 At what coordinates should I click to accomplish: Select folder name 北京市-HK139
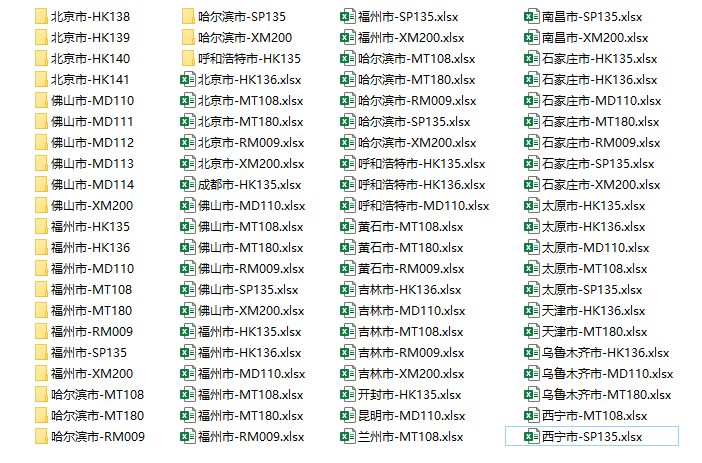coord(90,38)
